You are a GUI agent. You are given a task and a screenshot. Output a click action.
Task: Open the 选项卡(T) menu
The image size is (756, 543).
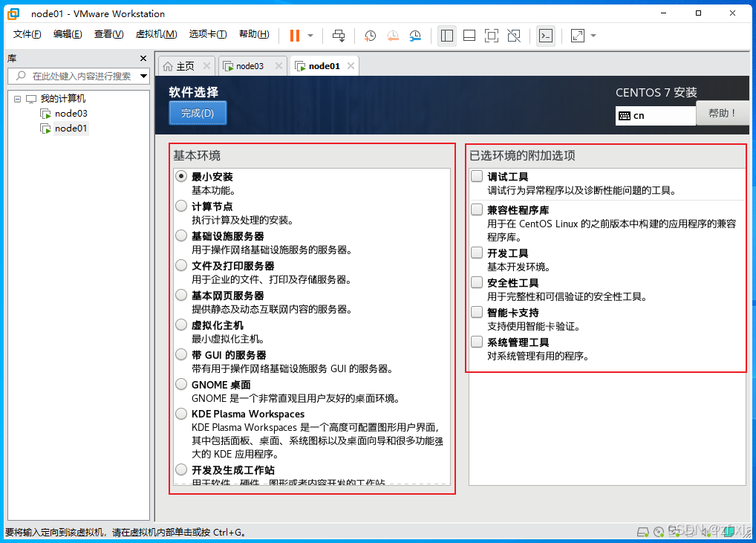(x=208, y=34)
